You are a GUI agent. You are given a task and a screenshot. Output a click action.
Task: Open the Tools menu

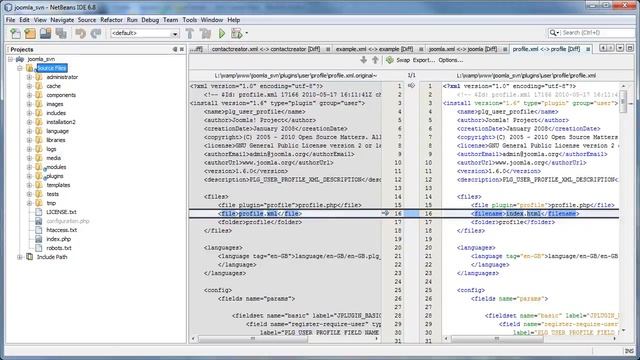click(189, 20)
